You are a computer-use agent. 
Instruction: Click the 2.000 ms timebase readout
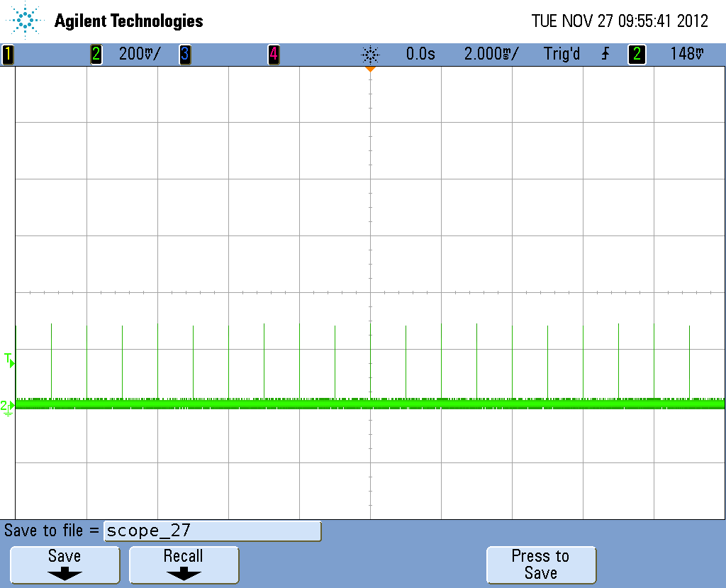(491, 54)
